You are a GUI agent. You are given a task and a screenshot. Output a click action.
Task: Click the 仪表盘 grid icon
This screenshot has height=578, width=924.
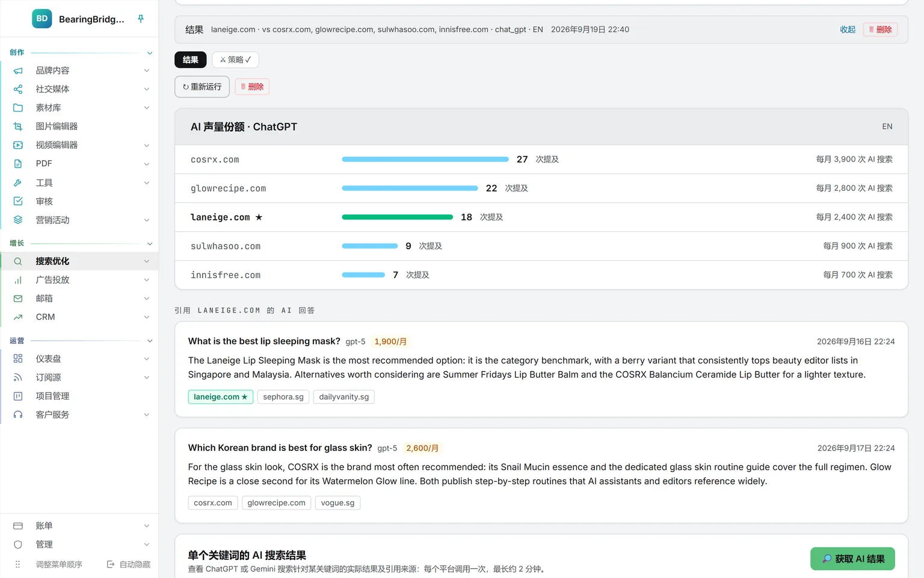[x=18, y=359]
